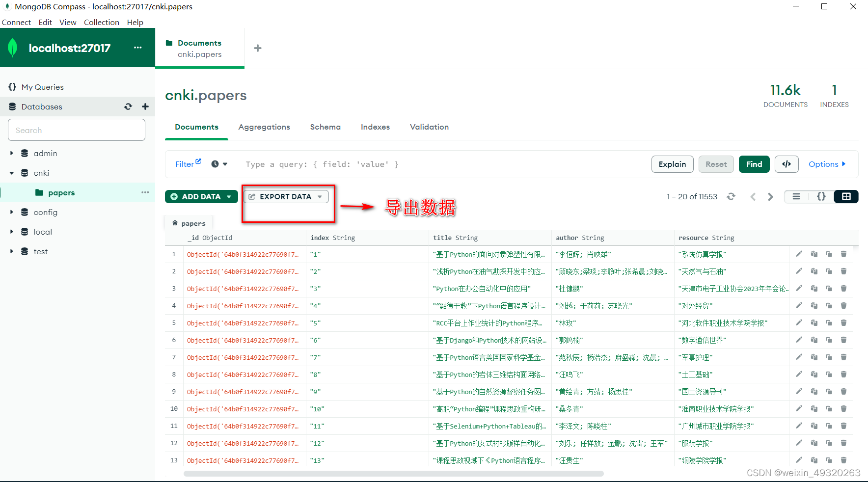Refresh the document results list
Viewport: 868px width, 482px height.
click(x=731, y=196)
